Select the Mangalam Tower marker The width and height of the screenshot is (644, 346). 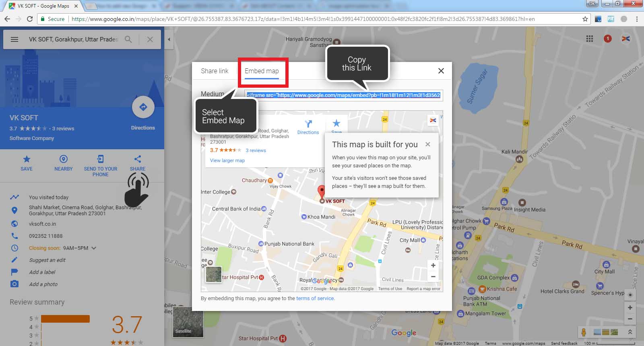tap(460, 314)
